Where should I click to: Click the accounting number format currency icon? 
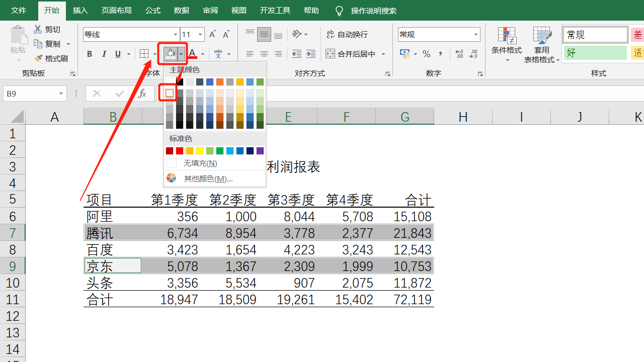point(405,53)
